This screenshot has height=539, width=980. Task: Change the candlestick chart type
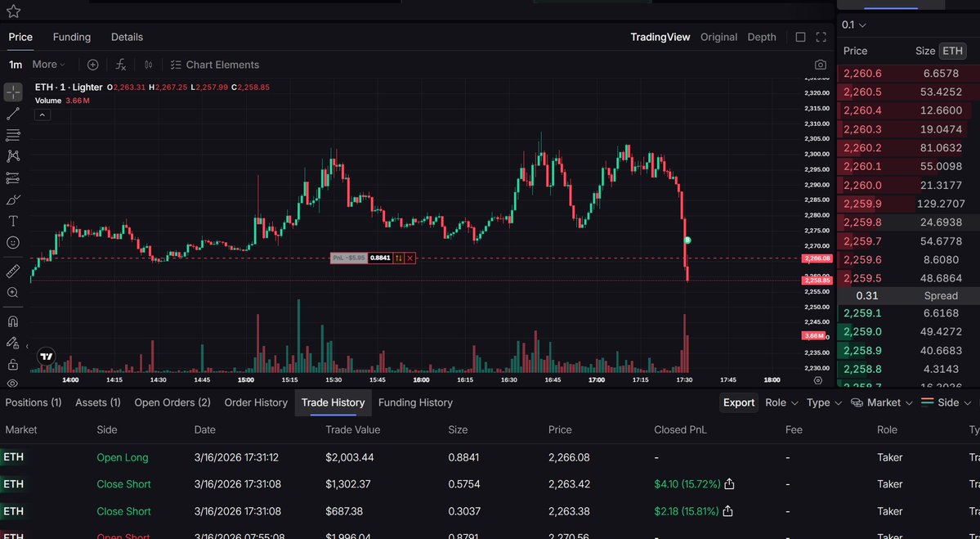[149, 65]
